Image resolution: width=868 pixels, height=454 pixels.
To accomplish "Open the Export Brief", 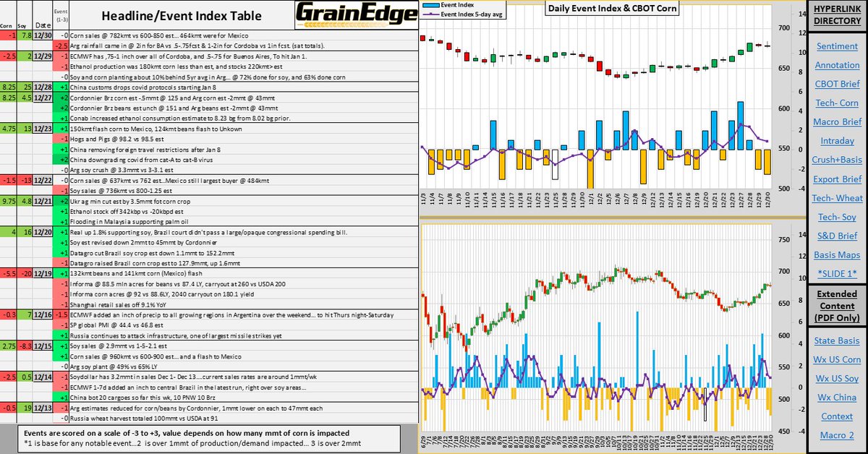I will [x=836, y=179].
